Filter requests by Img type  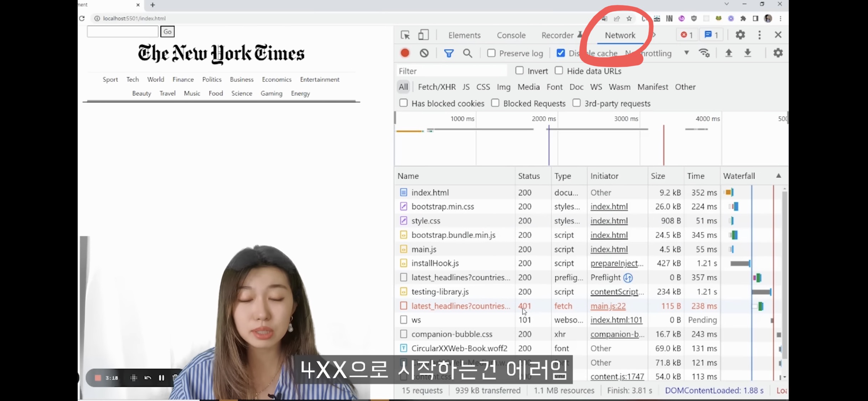503,87
